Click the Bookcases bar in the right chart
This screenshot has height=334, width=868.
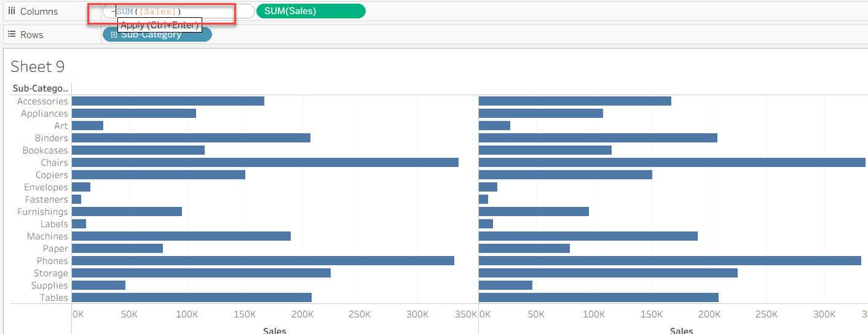pos(545,150)
